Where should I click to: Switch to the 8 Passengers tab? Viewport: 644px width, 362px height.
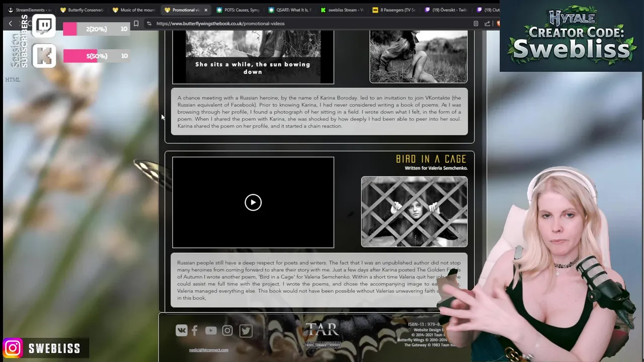pyautogui.click(x=395, y=10)
